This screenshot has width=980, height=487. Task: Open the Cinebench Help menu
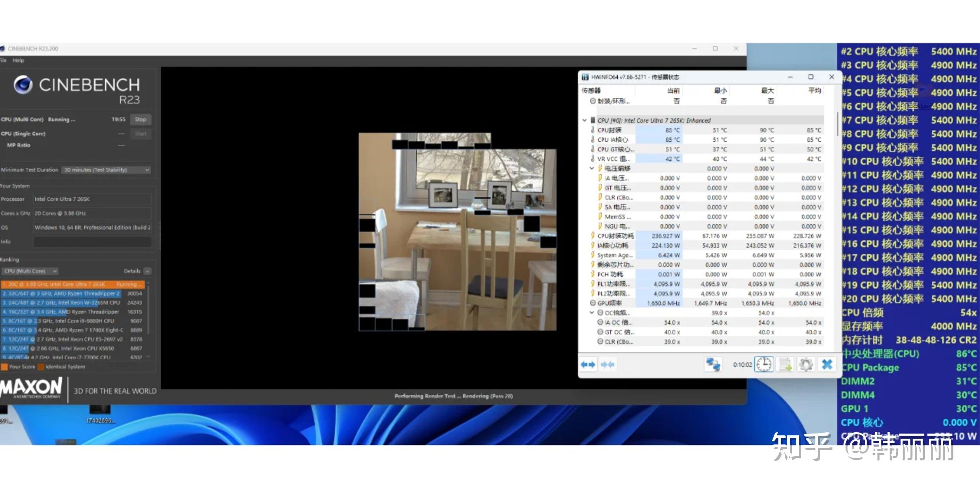pyautogui.click(x=18, y=60)
